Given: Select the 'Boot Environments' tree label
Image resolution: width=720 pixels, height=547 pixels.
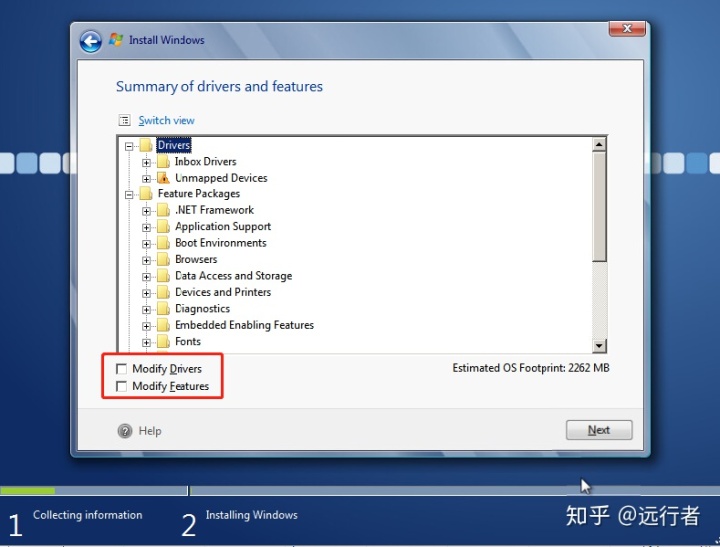Looking at the screenshot, I should tap(220, 243).
